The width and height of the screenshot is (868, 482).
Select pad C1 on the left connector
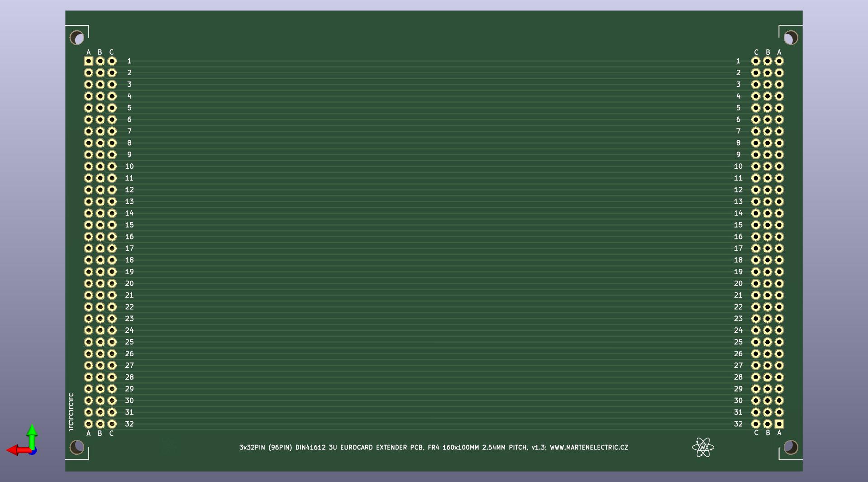[112, 61]
